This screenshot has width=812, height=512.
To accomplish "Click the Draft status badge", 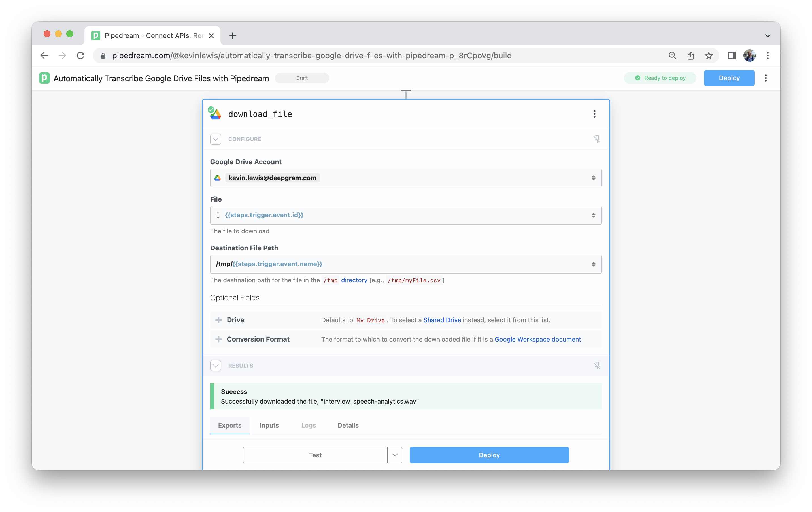I will pyautogui.click(x=302, y=78).
